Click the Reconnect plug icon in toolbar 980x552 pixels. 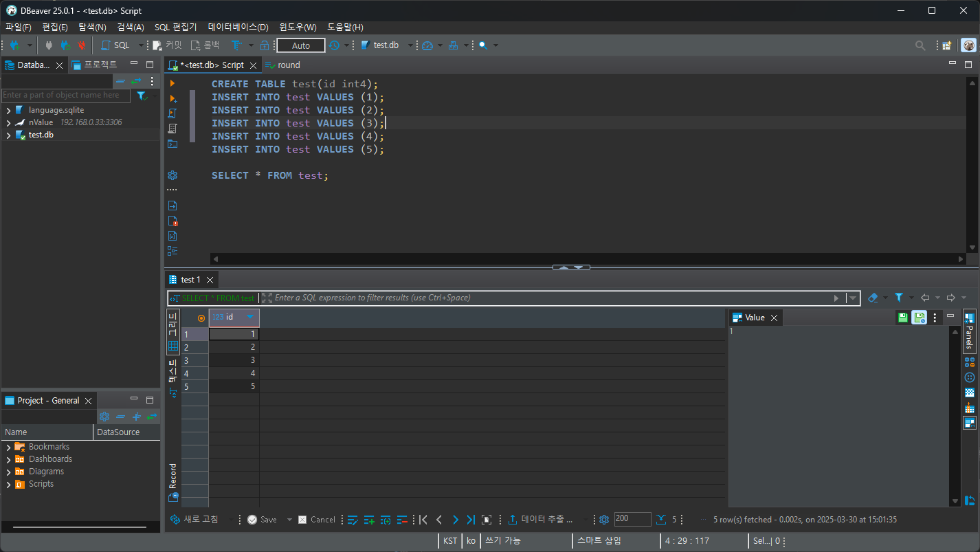(x=65, y=45)
